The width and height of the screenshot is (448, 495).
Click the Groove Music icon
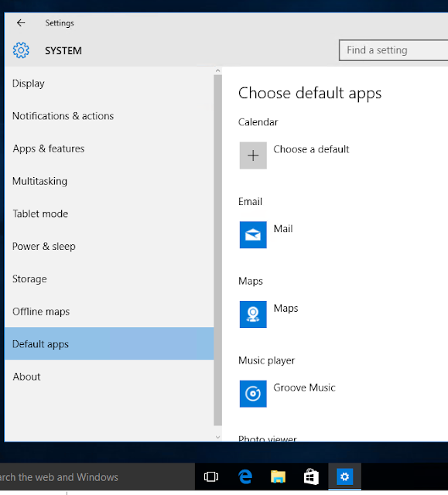[x=253, y=394]
